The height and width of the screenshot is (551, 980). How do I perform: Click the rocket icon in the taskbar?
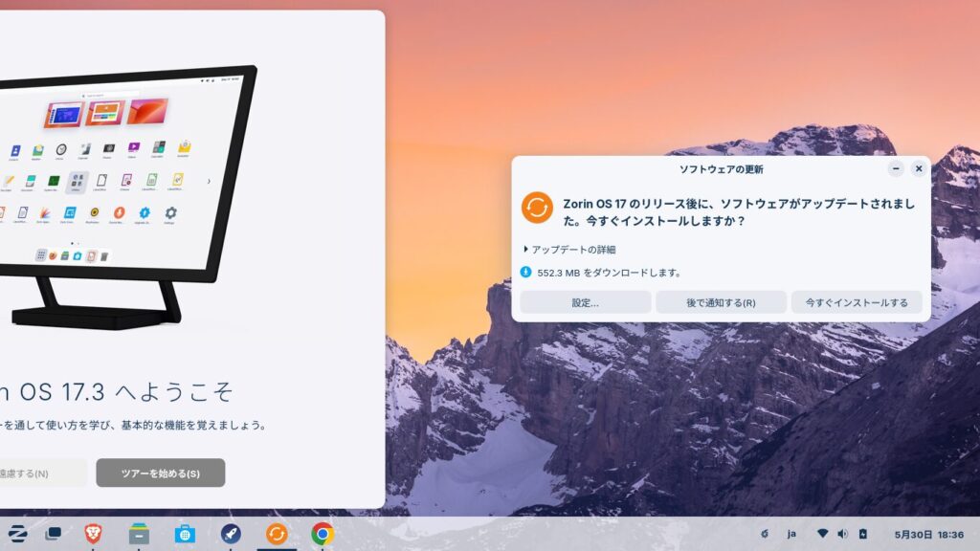coord(231,534)
